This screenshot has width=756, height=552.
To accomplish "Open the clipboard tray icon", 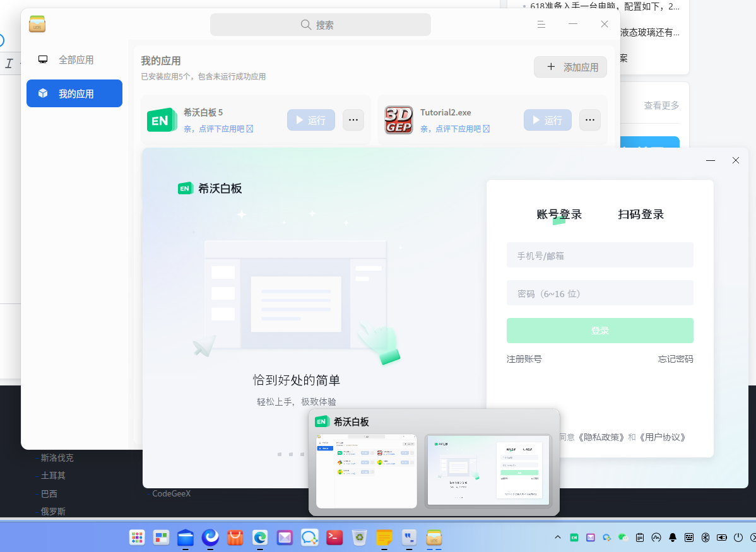I will pos(640,537).
